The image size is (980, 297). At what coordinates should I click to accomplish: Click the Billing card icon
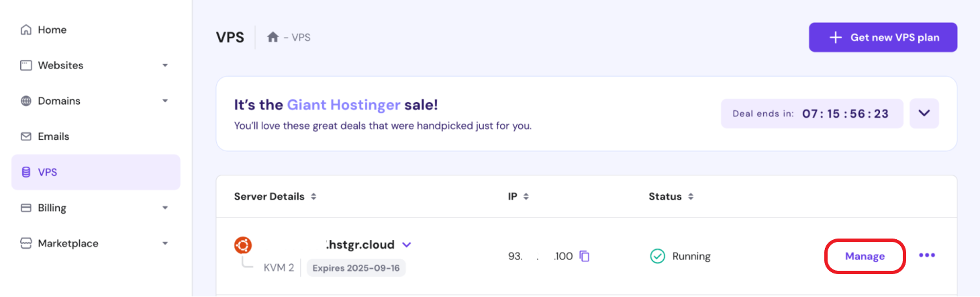[x=26, y=208]
